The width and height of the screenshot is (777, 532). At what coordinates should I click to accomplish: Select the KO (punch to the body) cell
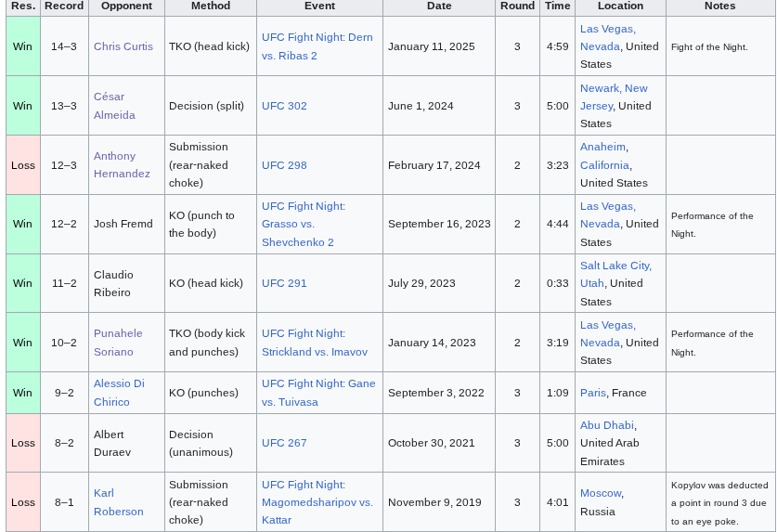(211, 224)
